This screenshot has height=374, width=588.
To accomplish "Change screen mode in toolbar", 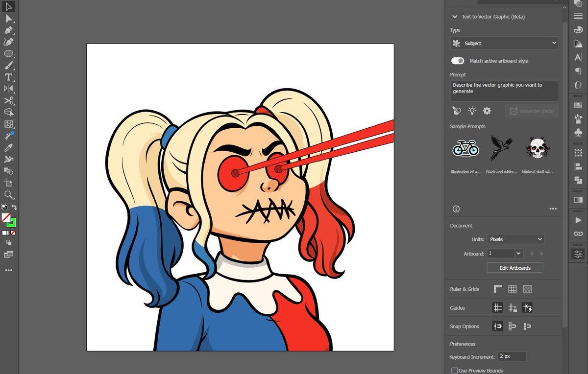I will point(8,255).
